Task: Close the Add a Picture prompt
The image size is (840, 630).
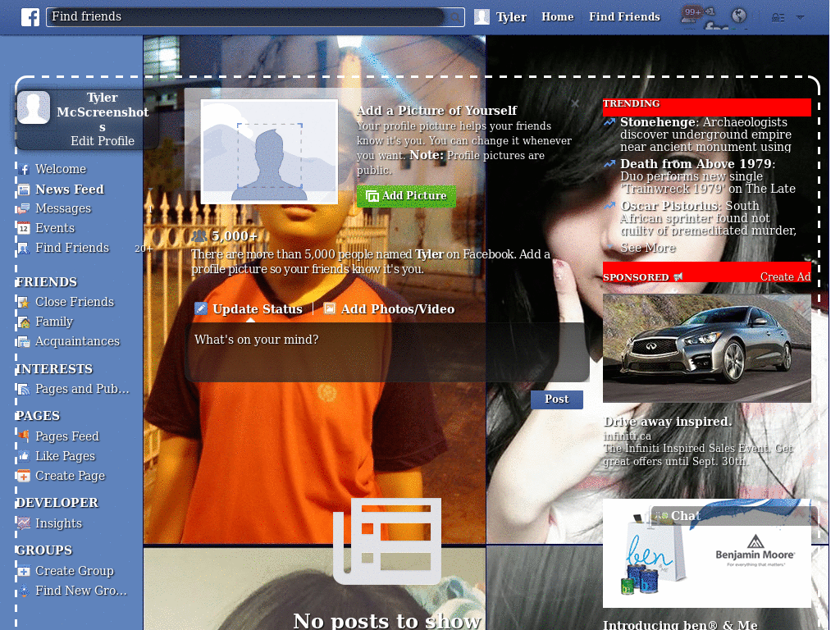Action: (x=575, y=103)
